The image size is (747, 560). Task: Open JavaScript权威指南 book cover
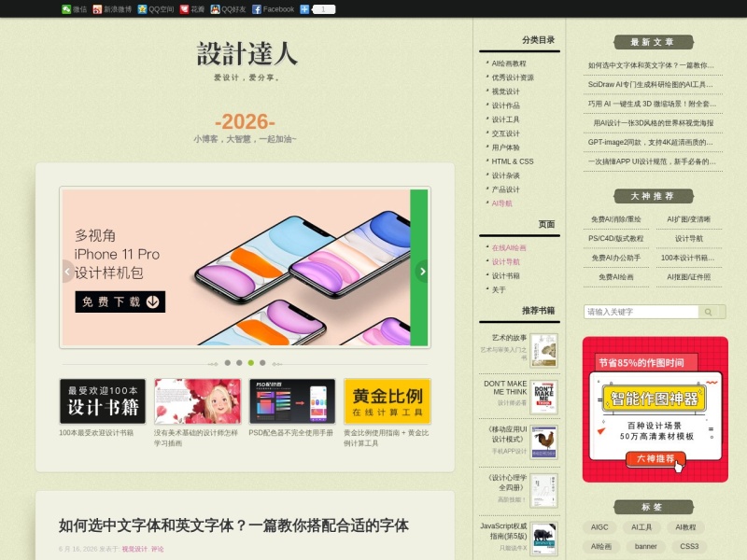pyautogui.click(x=544, y=539)
